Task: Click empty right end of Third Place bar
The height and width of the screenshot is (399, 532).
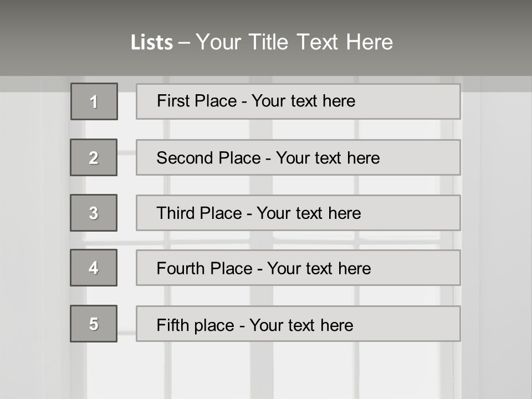Action: tap(421, 213)
